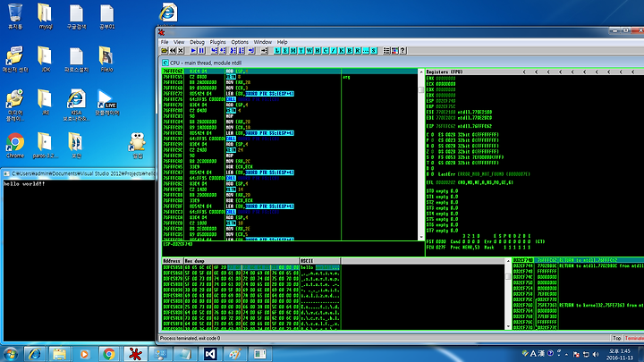Run the program with the play icon
Viewport: 644px width, 362px height.
[193, 50]
